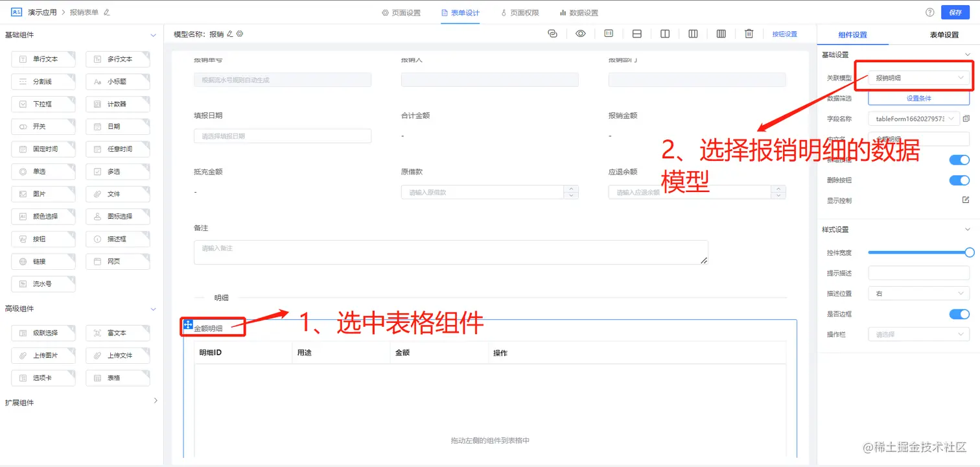Viewport: 980px width, 467px height.
Task: Switch to the 页面权限 tab
Action: (520, 13)
